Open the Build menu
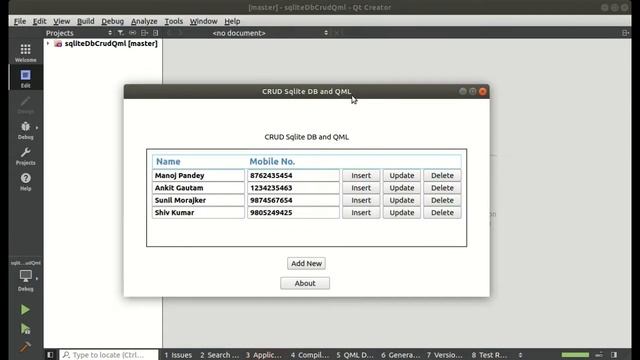 coord(85,21)
